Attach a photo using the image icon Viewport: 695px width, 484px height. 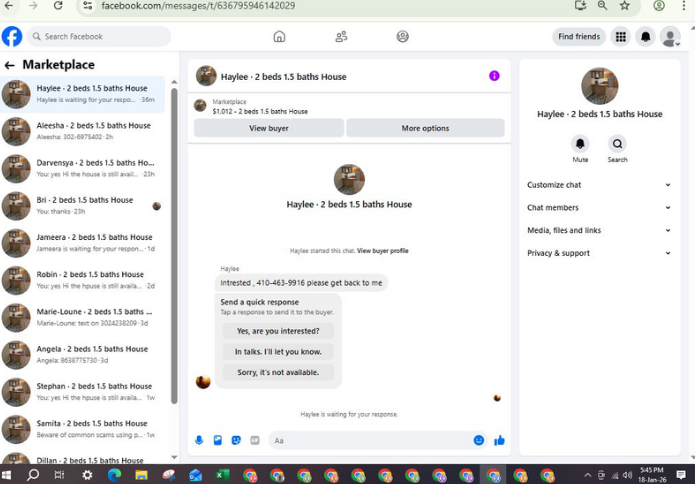point(218,440)
